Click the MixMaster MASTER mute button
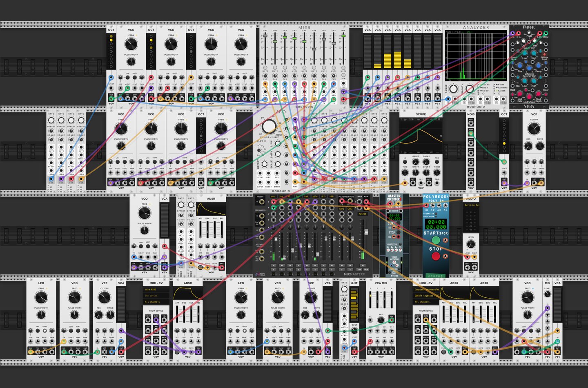 click(x=363, y=265)
